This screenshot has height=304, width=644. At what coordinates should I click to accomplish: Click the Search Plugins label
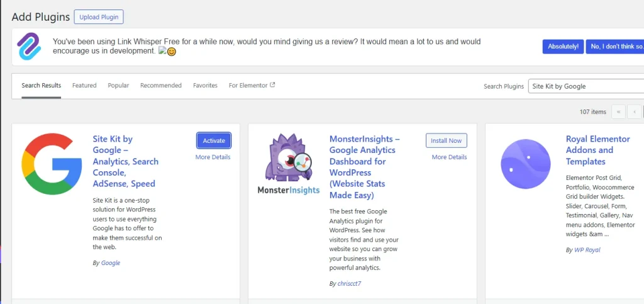[x=504, y=86]
